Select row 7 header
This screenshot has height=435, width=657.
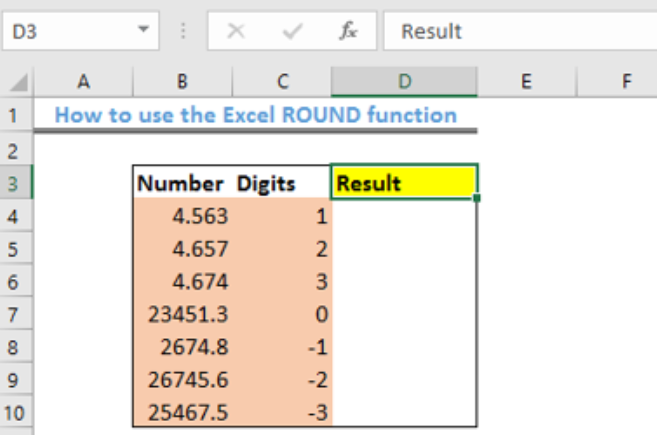[x=16, y=314]
